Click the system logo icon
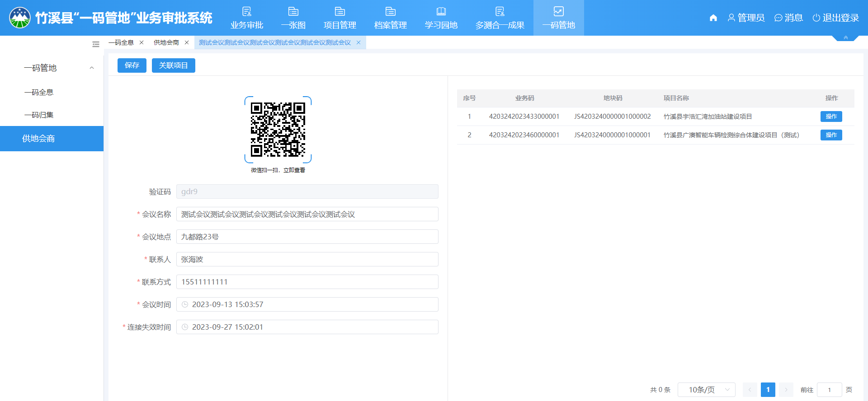 pos(19,18)
